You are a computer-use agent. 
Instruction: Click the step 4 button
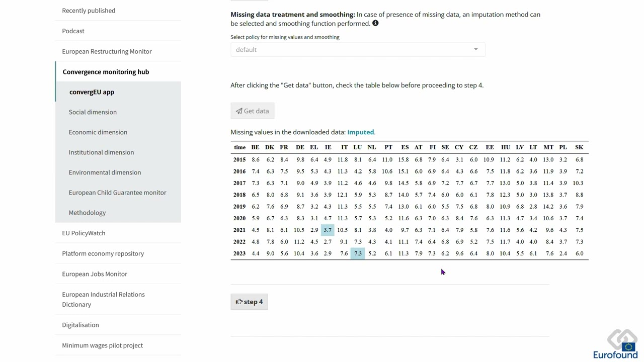click(x=249, y=302)
